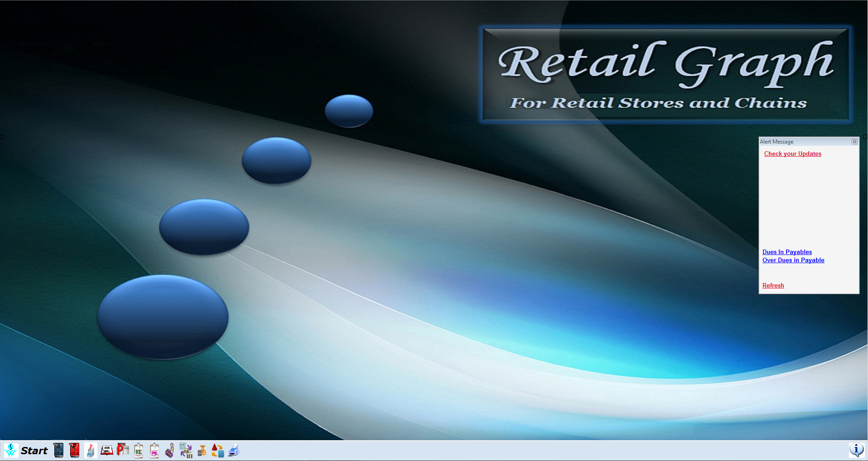
Task: Open the RE clipboard icon
Action: tap(139, 450)
